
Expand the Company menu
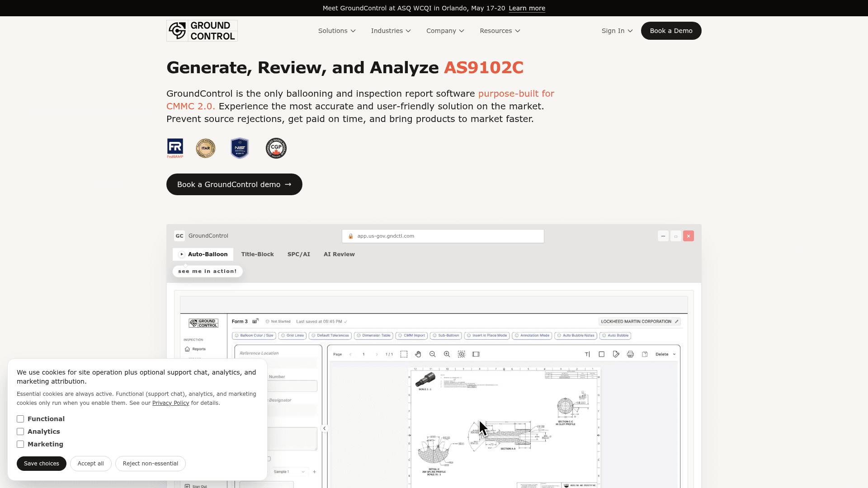(x=445, y=31)
